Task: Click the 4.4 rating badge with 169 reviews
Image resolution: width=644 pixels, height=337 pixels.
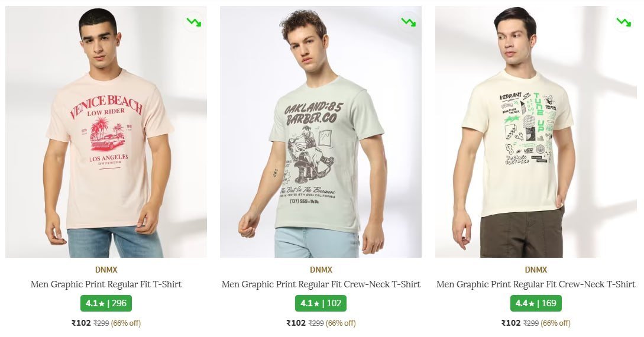Action: [x=536, y=303]
